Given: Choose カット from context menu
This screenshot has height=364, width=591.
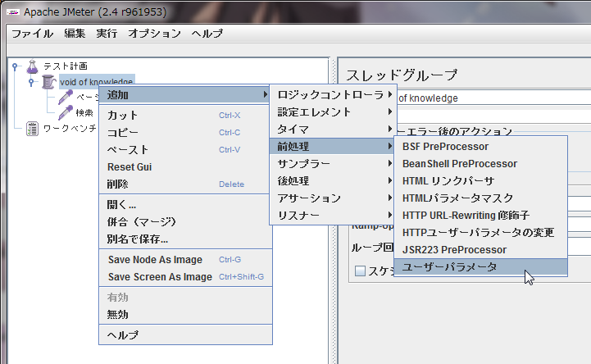Looking at the screenshot, I should tap(184, 115).
